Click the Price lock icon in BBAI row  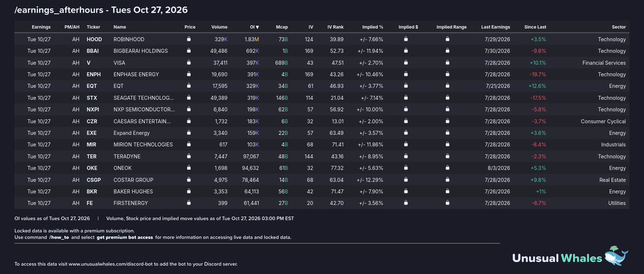tap(189, 51)
